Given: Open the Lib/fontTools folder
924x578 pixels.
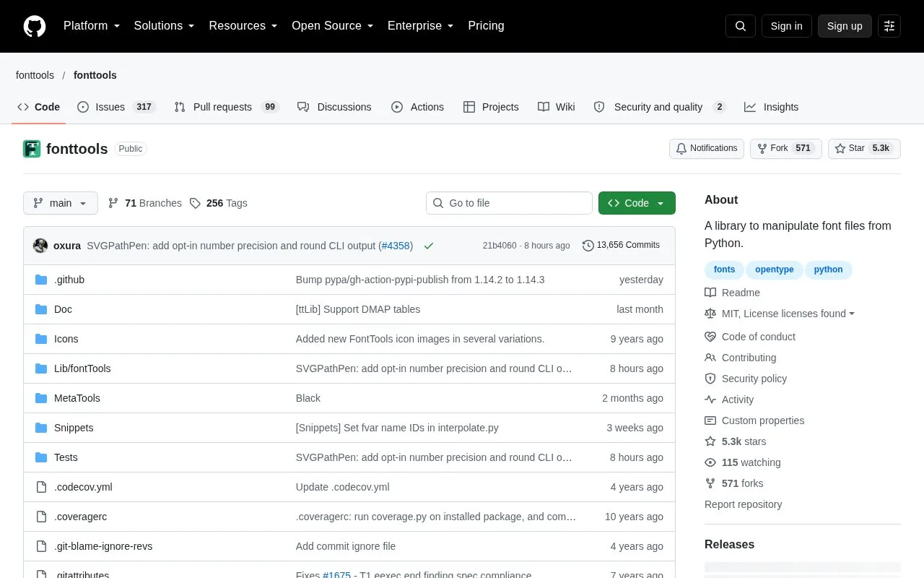Looking at the screenshot, I should click(x=82, y=368).
